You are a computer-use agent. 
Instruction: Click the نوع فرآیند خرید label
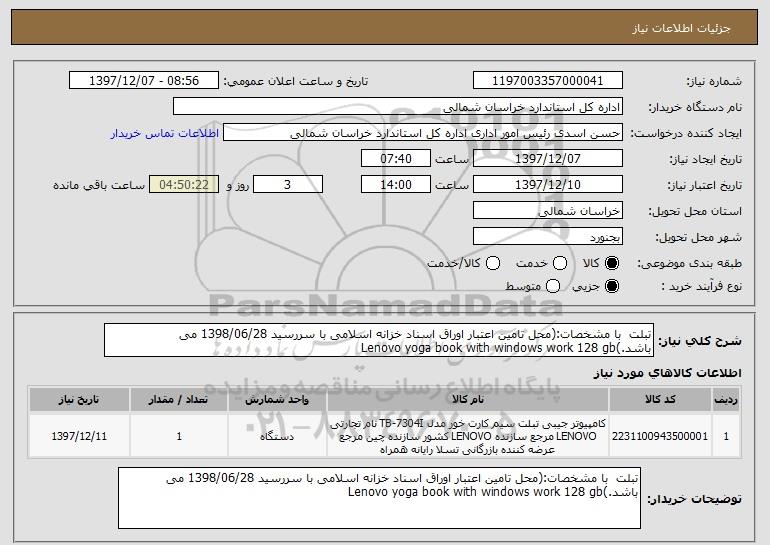[x=701, y=286]
